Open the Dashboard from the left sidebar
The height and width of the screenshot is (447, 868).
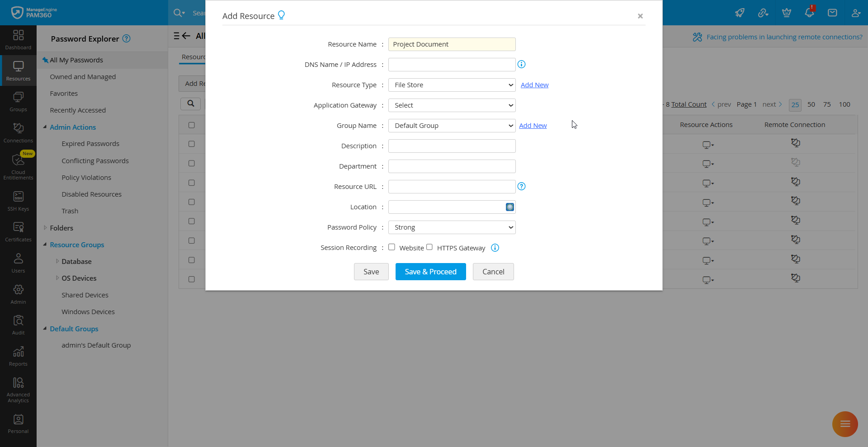point(18,40)
